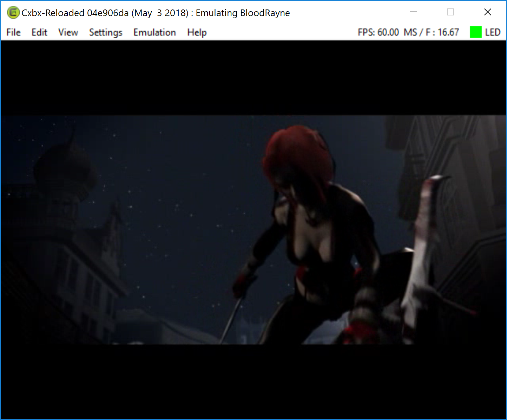Open the Help menu
Screen dimensions: 507x420
click(x=197, y=32)
